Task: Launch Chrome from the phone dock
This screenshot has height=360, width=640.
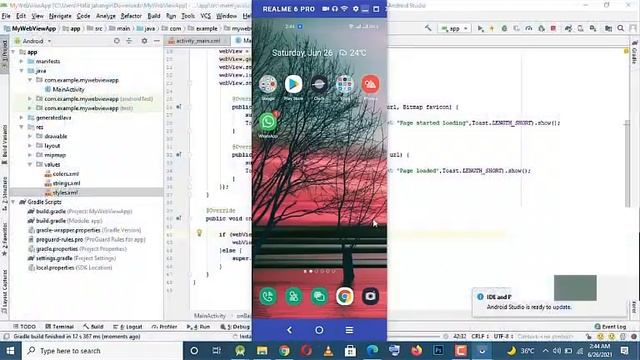Action: [344, 296]
